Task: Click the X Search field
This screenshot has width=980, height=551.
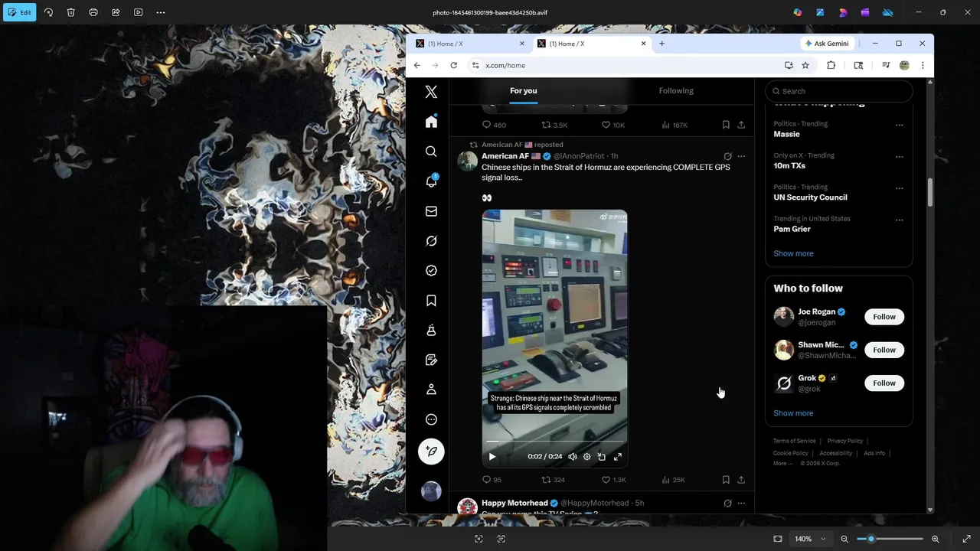Action: (x=838, y=91)
